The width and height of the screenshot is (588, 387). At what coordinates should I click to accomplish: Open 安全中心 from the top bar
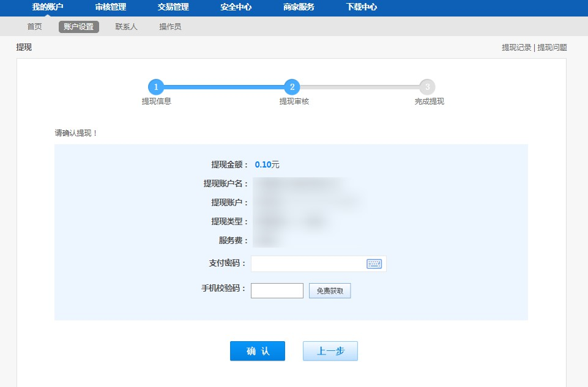[236, 7]
